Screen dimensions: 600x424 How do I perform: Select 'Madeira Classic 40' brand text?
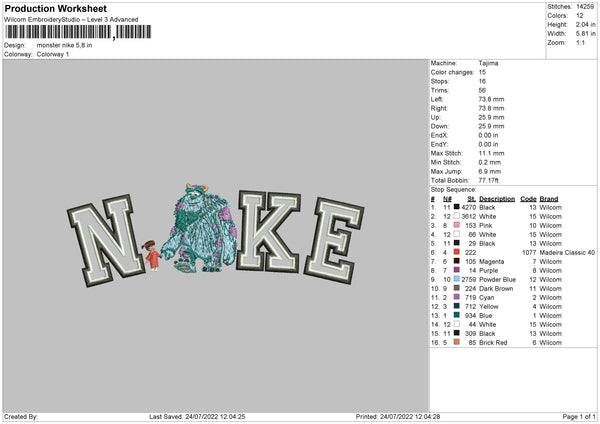coord(567,252)
